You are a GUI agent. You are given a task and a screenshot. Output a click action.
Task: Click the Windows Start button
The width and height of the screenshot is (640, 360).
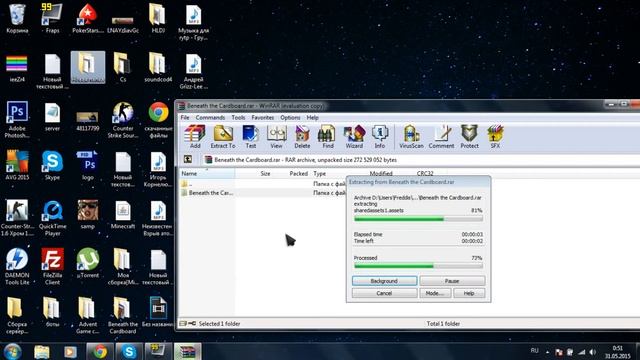click(13, 351)
